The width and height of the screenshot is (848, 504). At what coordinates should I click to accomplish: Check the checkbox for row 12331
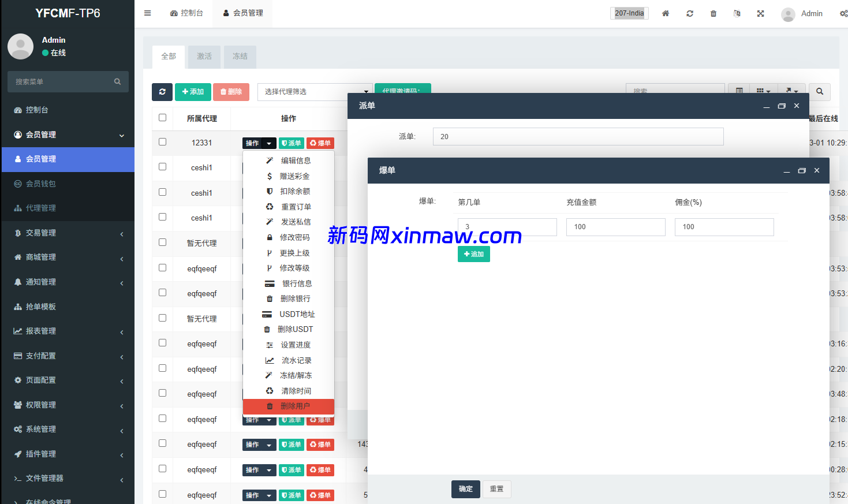(x=162, y=142)
